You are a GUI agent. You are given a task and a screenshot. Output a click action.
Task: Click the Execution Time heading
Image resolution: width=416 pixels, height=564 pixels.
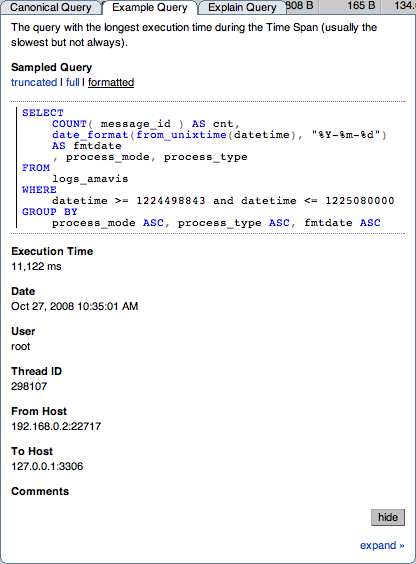[x=52, y=251]
